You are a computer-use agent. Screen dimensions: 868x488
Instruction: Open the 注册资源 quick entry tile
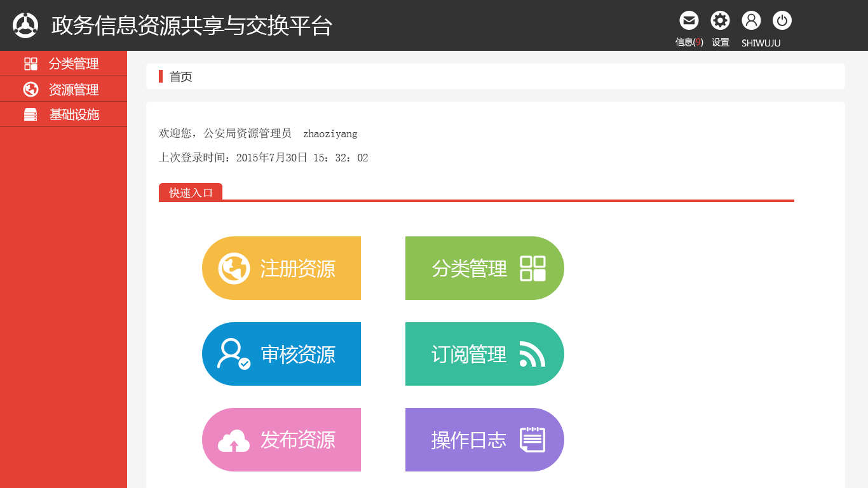(281, 268)
